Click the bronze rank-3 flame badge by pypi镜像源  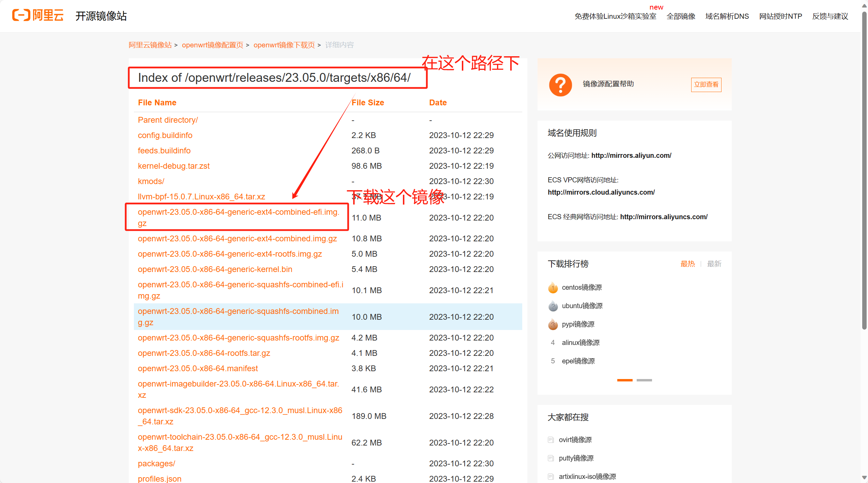click(553, 324)
